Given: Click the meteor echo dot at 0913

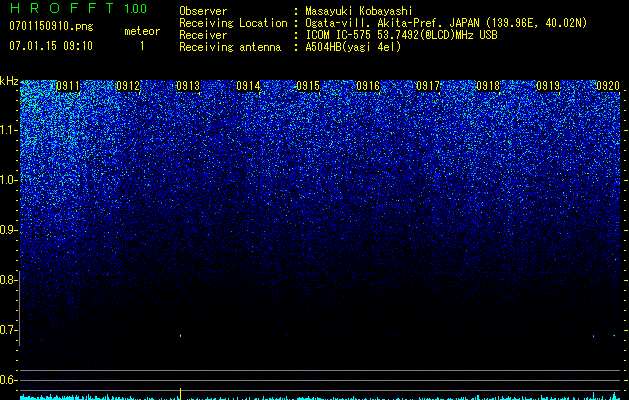Looking at the screenshot, I should (x=180, y=335).
